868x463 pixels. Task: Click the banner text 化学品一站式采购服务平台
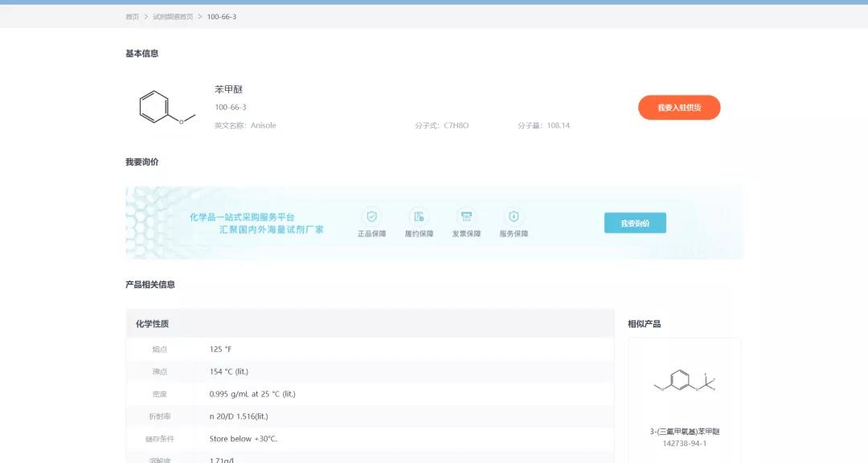pos(242,217)
